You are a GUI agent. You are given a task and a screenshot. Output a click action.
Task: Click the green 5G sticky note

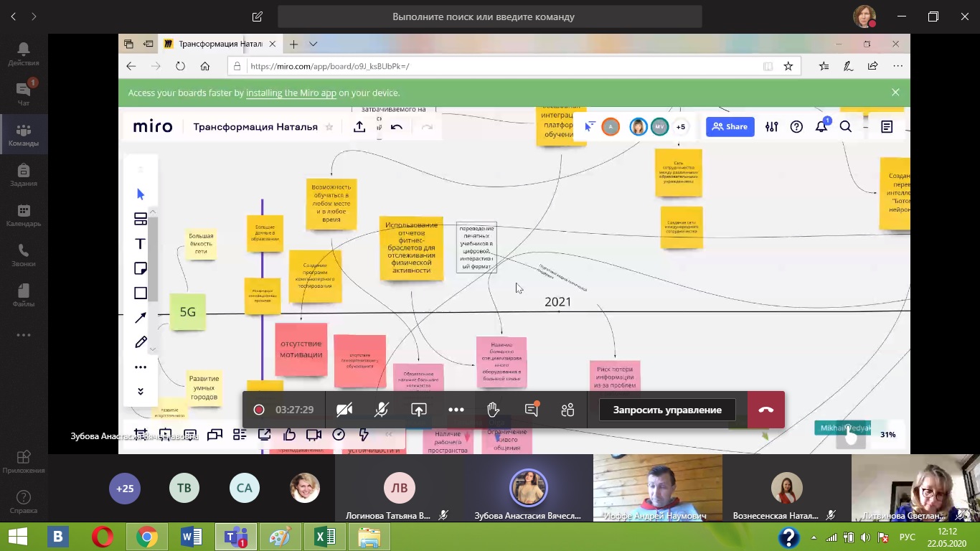click(187, 312)
